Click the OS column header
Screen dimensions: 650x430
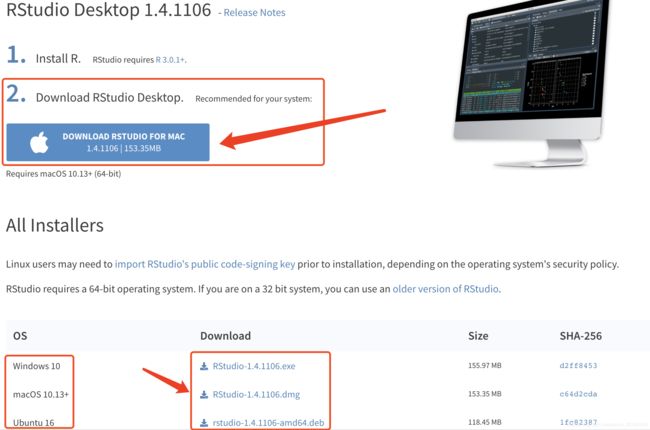tap(20, 336)
